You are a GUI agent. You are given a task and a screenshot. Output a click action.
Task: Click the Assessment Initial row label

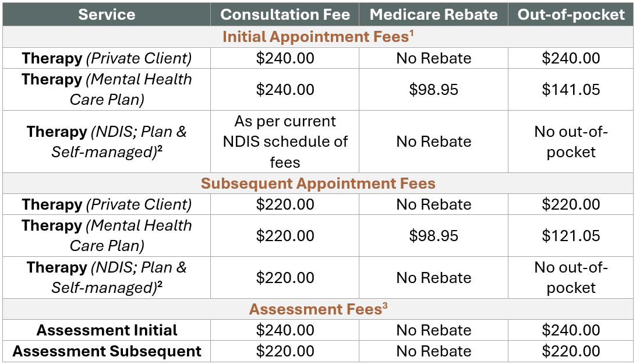[107, 330]
